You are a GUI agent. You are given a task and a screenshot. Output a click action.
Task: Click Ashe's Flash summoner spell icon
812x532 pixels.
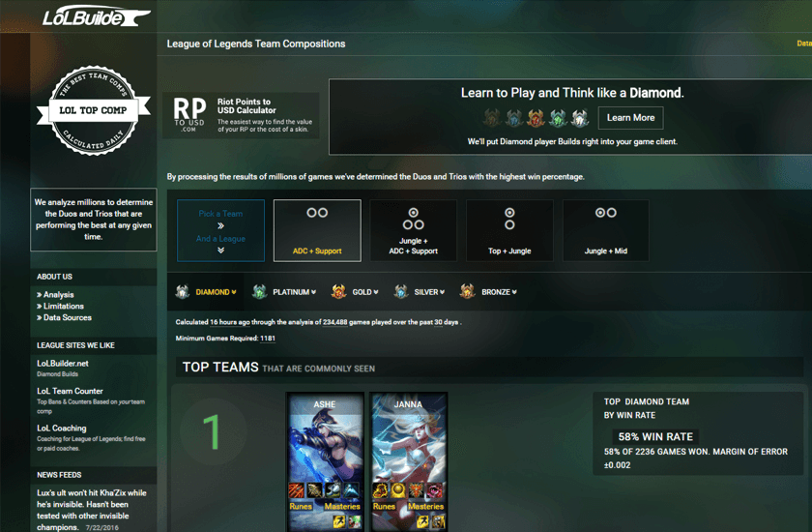pyautogui.click(x=339, y=522)
